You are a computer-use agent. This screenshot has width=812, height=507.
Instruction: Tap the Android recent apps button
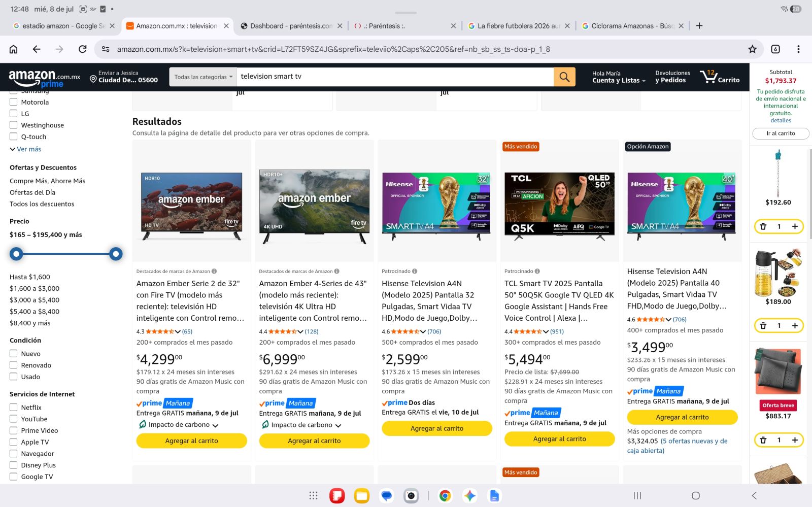pos(637,496)
